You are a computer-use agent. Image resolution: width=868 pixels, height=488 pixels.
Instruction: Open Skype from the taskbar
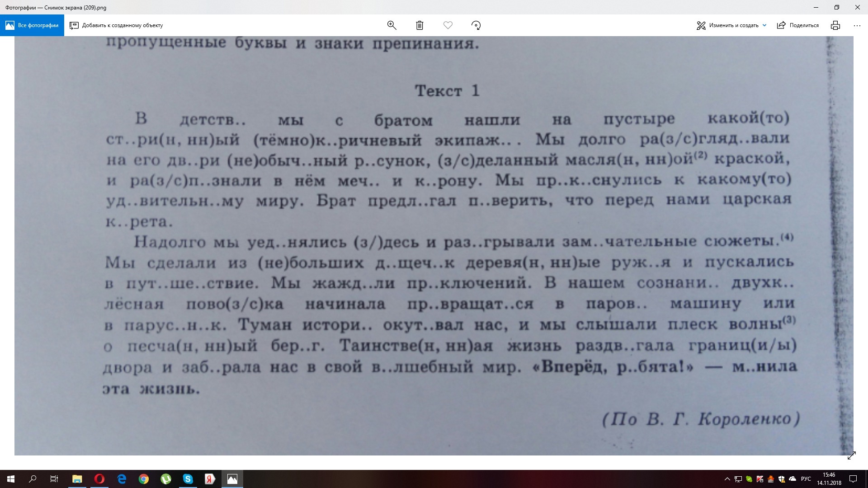pos(188,479)
